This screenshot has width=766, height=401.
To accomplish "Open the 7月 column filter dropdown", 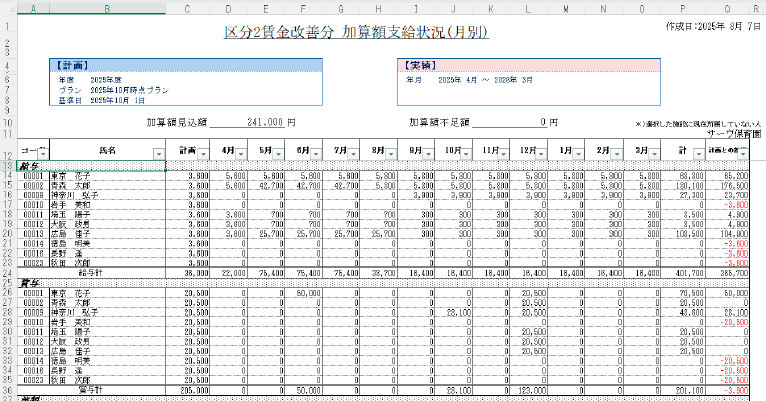I will pos(354,154).
